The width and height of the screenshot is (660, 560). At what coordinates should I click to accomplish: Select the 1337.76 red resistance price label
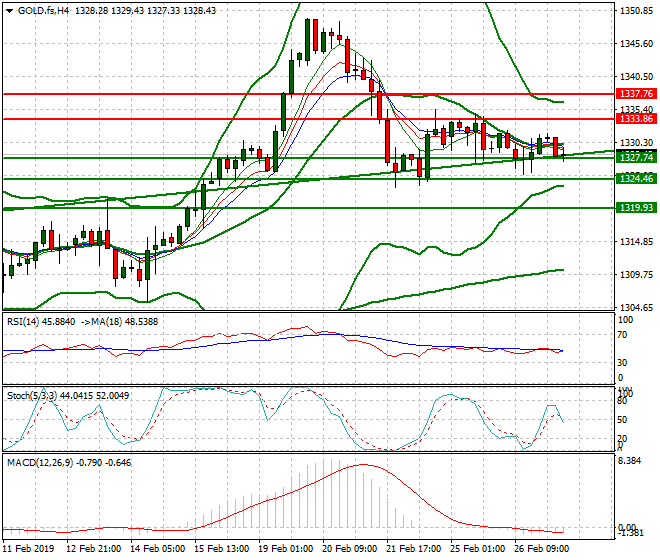(636, 93)
